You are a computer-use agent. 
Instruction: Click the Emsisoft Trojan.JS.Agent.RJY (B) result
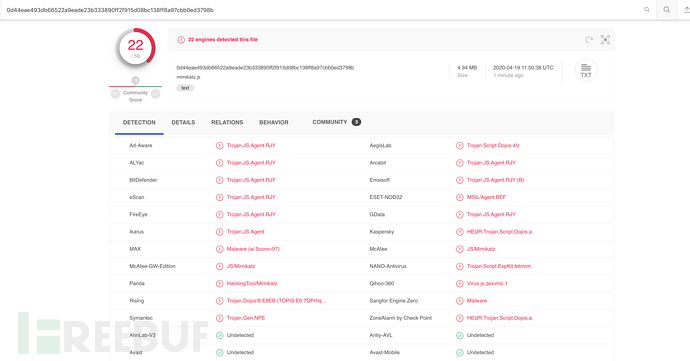(495, 180)
